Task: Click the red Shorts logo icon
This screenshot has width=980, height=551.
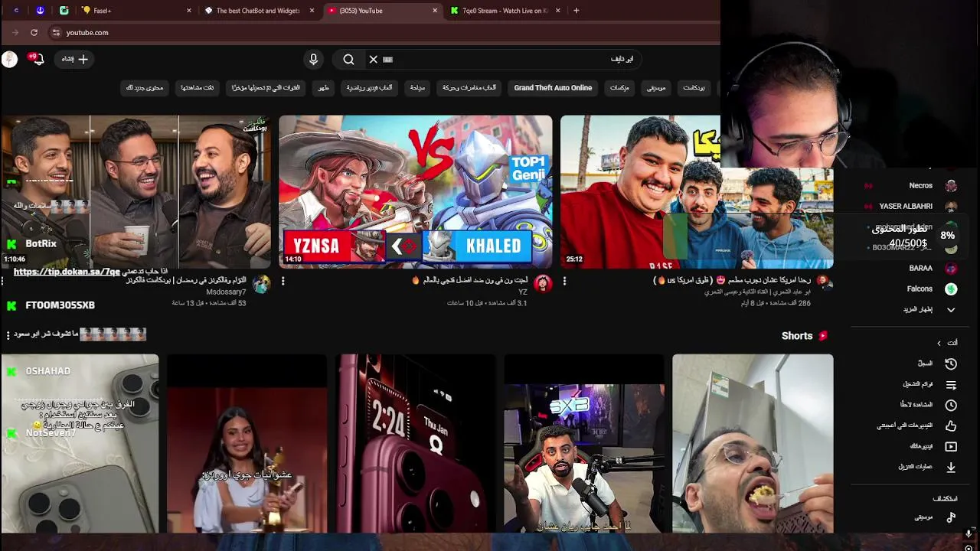Action: tap(823, 336)
